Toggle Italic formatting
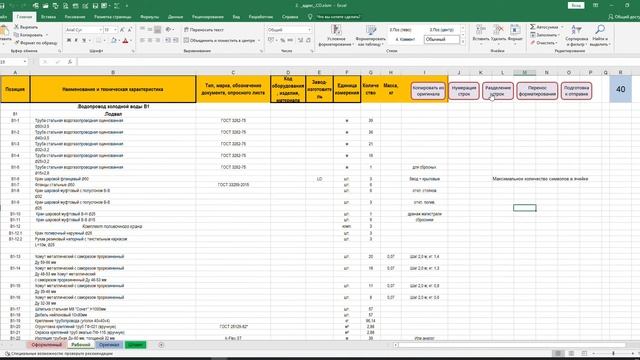The image size is (640, 360). pyautogui.click(x=76, y=40)
